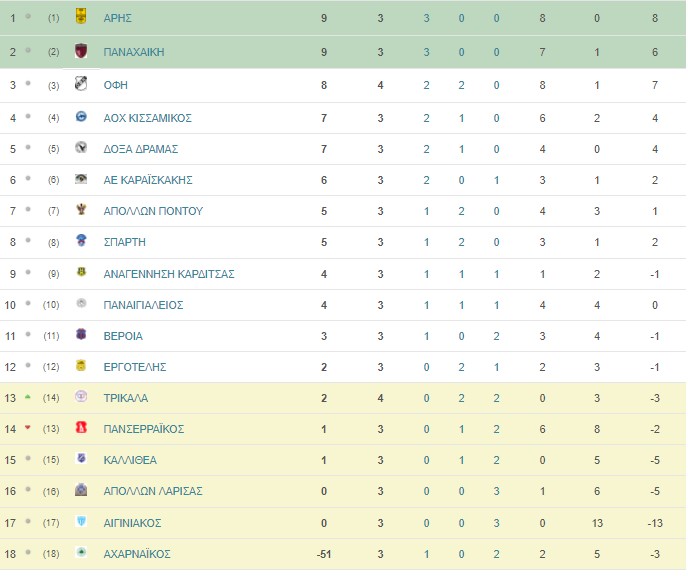Click the red down arrow beside ΠΑΝΣΕΡΡΑΪΚΟΣ
The image size is (688, 576).
click(28, 427)
